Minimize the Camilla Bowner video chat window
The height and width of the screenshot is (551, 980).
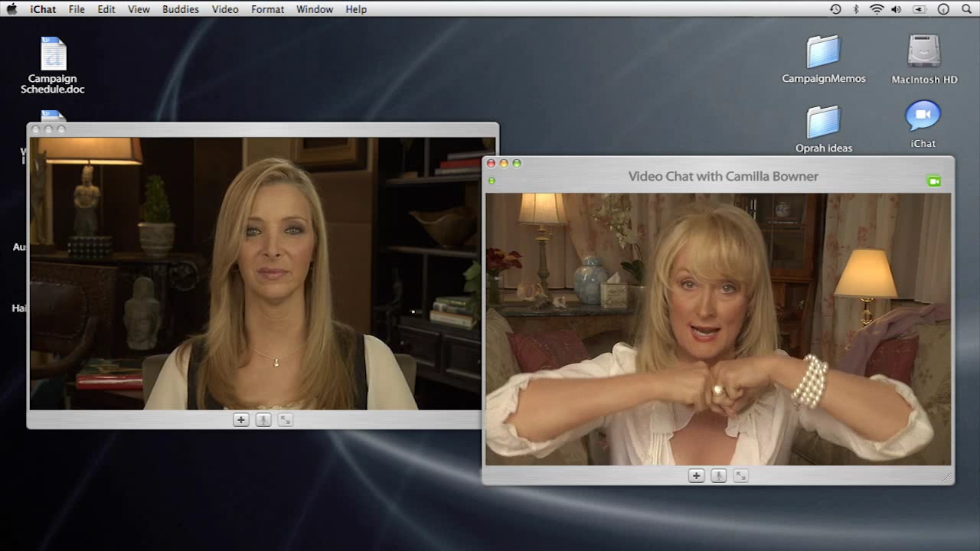click(x=504, y=163)
